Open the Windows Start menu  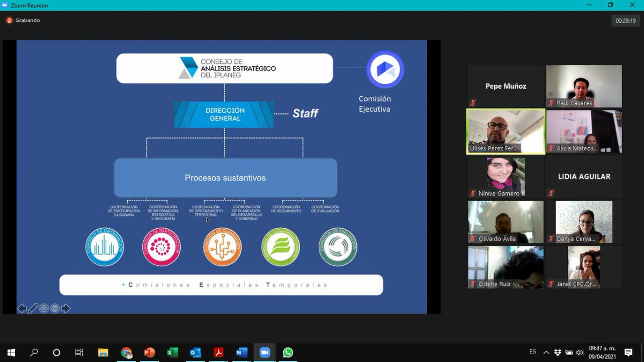pyautogui.click(x=11, y=352)
